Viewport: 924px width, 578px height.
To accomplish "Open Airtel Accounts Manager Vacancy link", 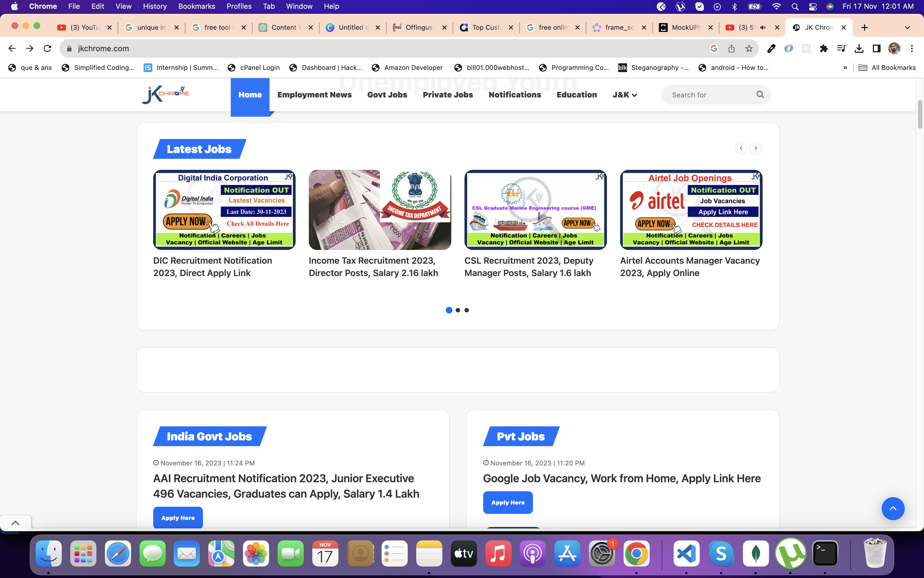I will 690,267.
